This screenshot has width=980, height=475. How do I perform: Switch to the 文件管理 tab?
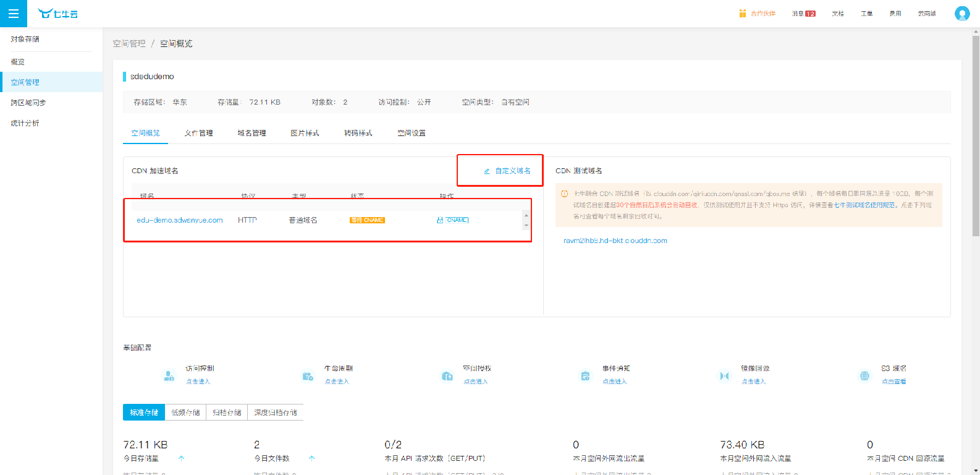[x=198, y=133]
